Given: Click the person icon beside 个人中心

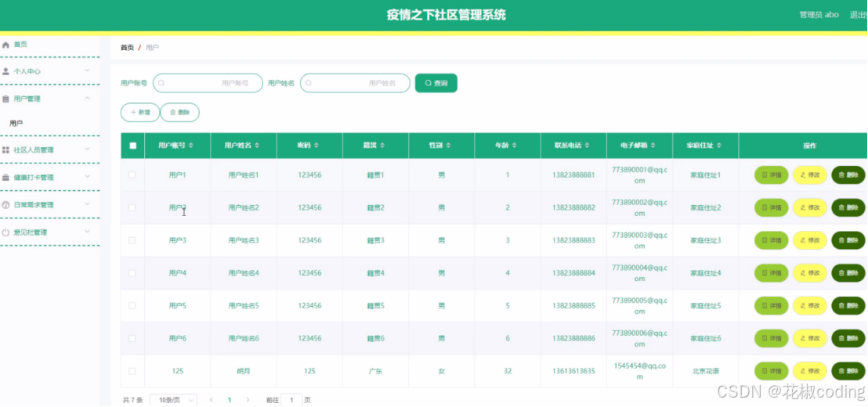Looking at the screenshot, I should tap(6, 71).
